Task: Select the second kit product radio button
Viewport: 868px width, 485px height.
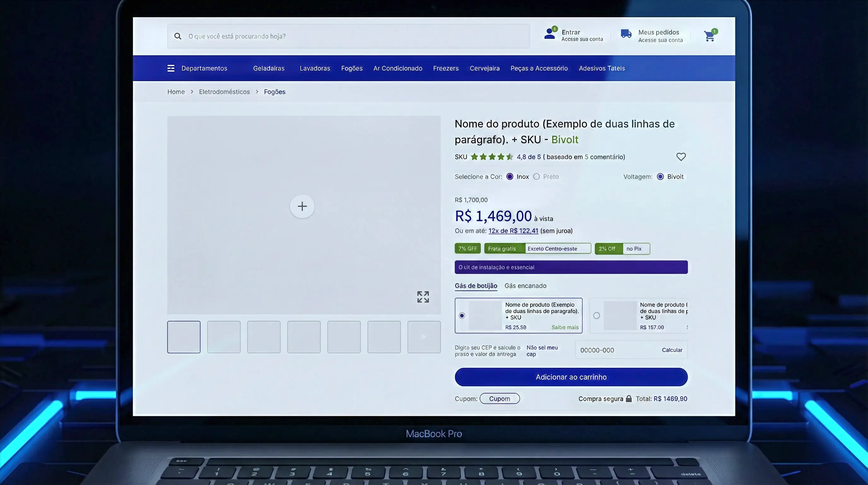Action: [597, 316]
